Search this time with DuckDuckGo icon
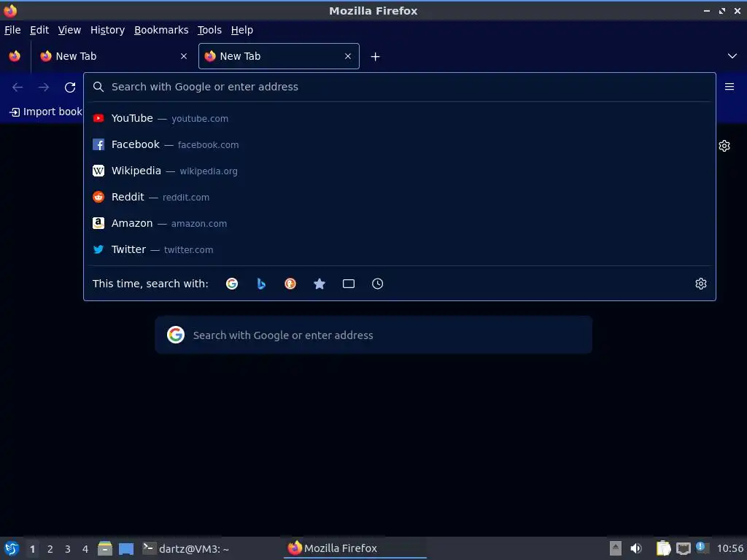Screen dimensions: 747x560 pyautogui.click(x=290, y=284)
